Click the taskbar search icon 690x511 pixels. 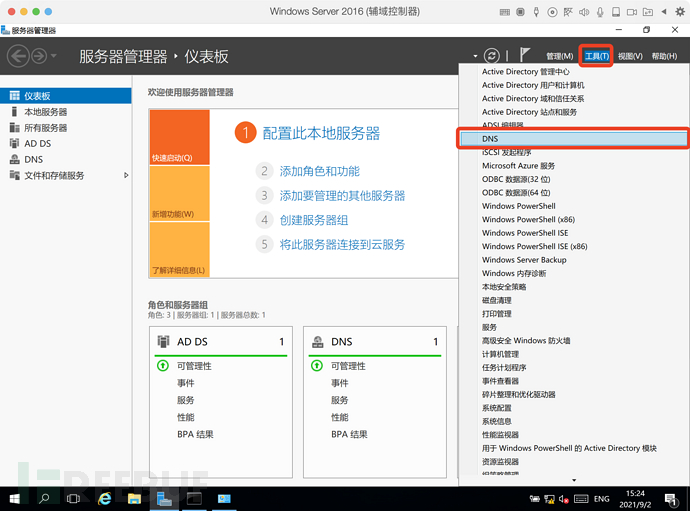44,499
